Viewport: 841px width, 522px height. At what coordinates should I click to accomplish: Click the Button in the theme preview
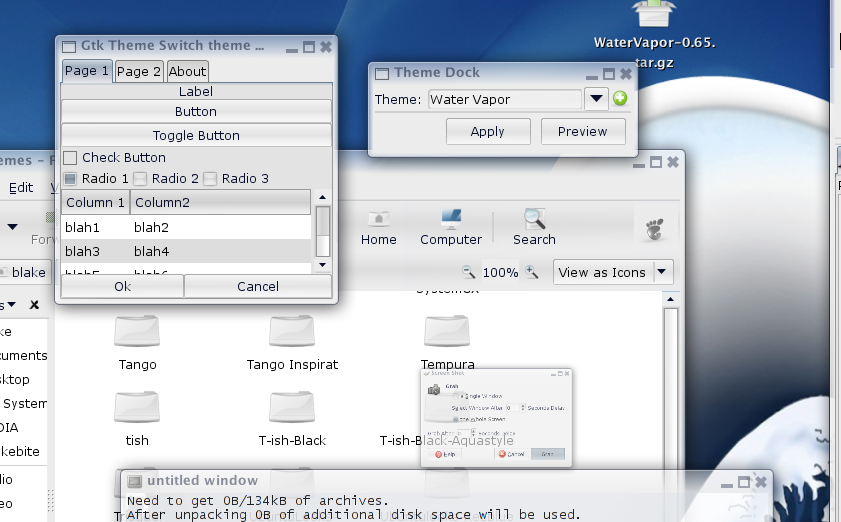coord(196,112)
